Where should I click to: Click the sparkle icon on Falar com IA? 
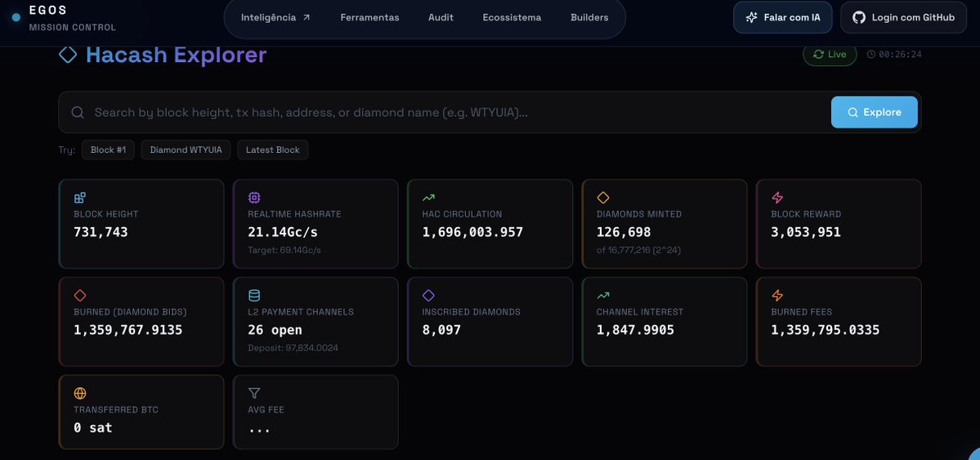[x=752, y=17]
